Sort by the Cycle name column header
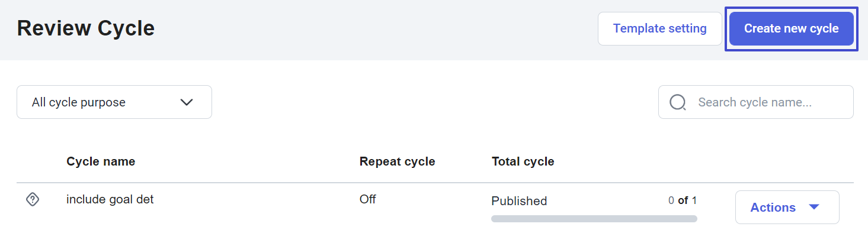868x230 pixels. tap(101, 161)
